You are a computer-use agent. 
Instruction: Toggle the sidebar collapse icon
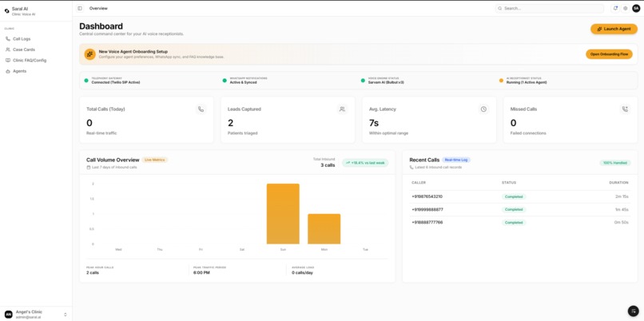pos(80,8)
